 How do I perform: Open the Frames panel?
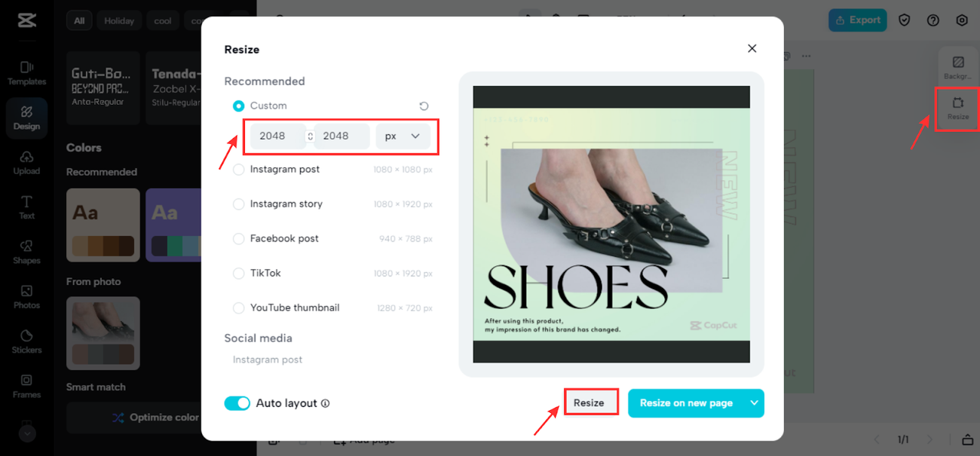click(x=27, y=385)
